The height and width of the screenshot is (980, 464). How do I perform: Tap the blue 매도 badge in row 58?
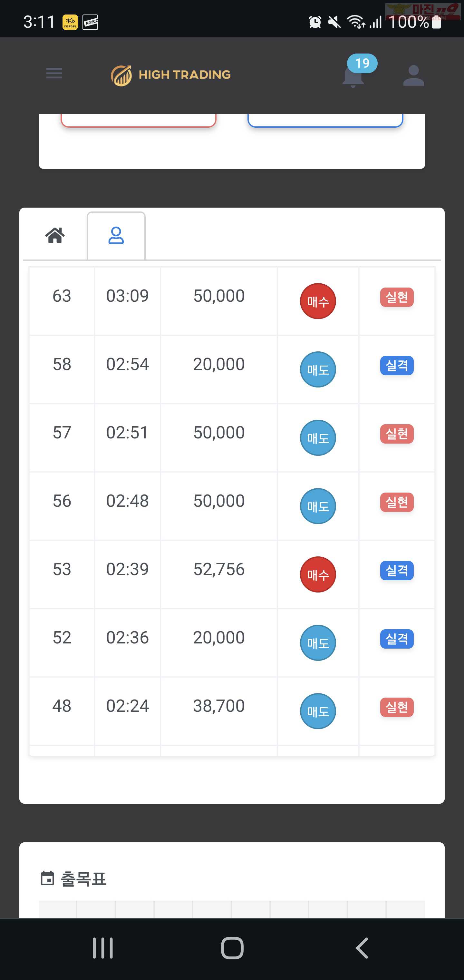(318, 369)
